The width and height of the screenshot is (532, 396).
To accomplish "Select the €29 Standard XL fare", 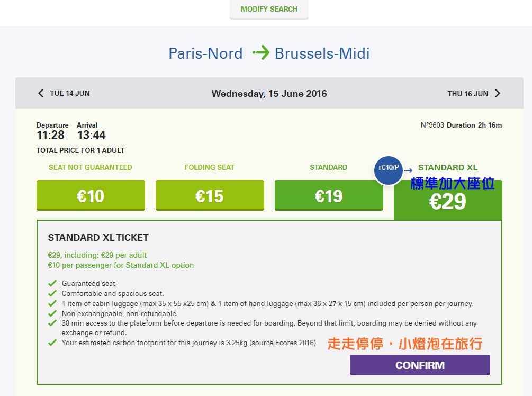I will point(448,200).
